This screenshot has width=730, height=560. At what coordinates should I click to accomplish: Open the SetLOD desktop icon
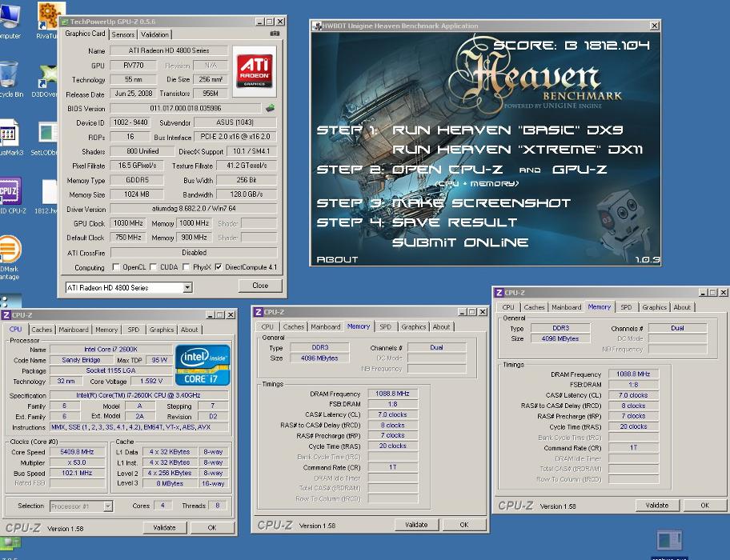[46, 138]
